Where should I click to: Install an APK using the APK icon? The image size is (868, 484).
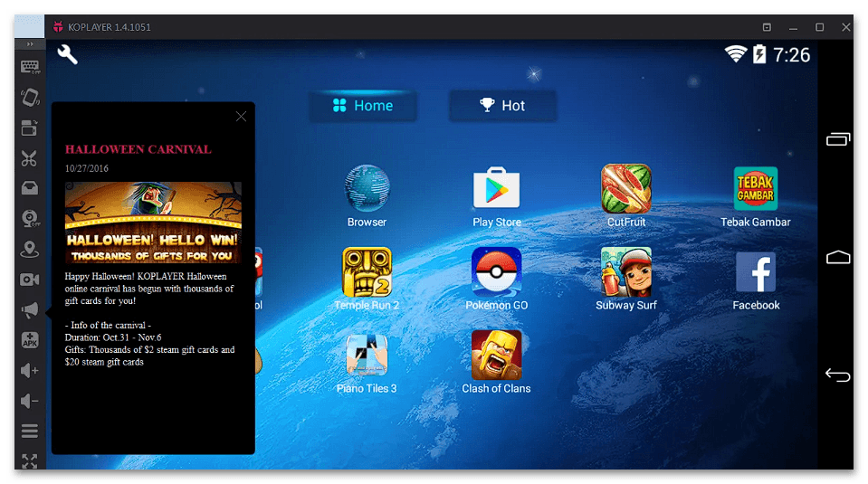(x=30, y=340)
